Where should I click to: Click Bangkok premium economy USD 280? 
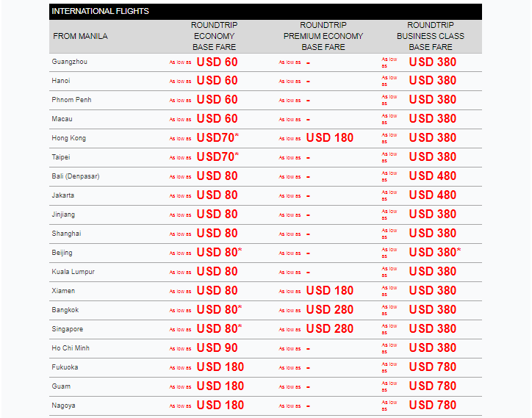pos(329,310)
